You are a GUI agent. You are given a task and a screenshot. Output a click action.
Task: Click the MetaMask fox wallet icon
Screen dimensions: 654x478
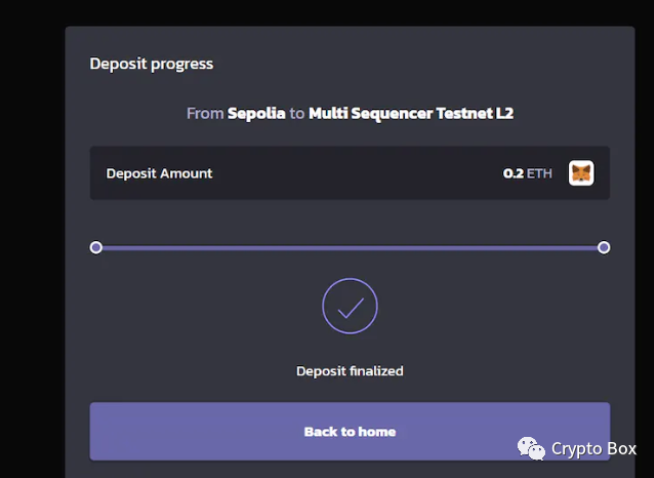(x=581, y=173)
